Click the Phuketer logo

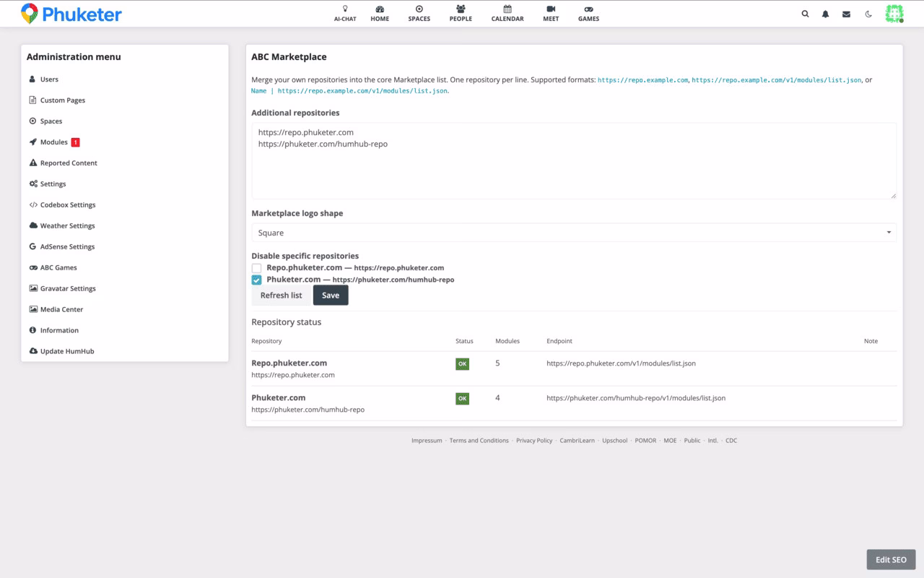pos(71,14)
